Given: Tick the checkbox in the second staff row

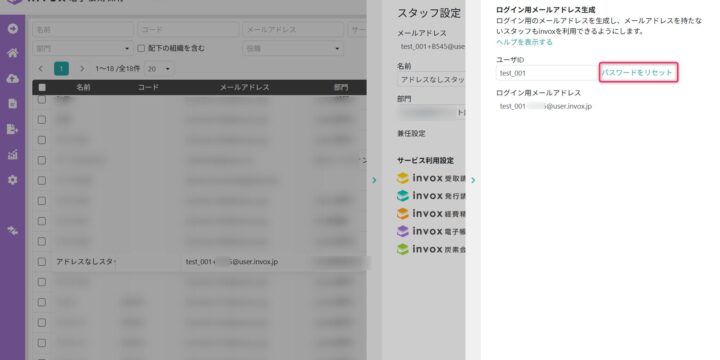Looking at the screenshot, I should click(42, 119).
